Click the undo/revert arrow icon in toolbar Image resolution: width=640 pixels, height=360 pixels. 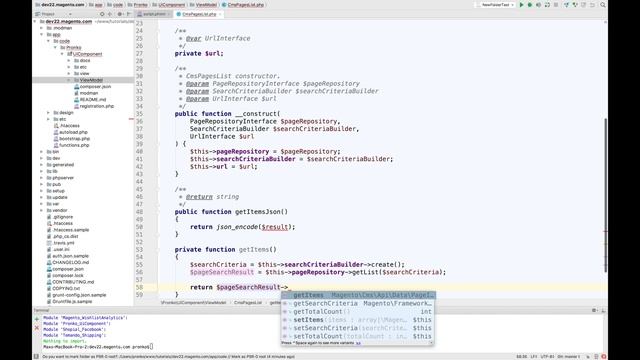click(592, 5)
